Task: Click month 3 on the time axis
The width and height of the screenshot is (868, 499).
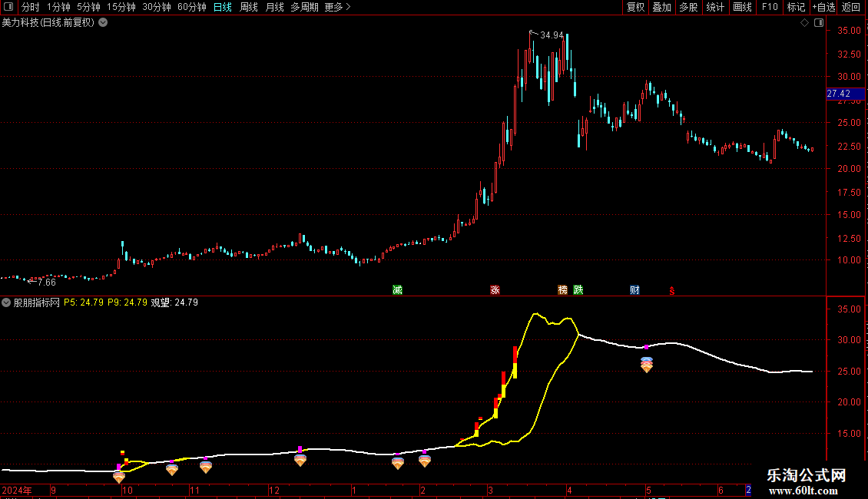Action: [x=490, y=490]
